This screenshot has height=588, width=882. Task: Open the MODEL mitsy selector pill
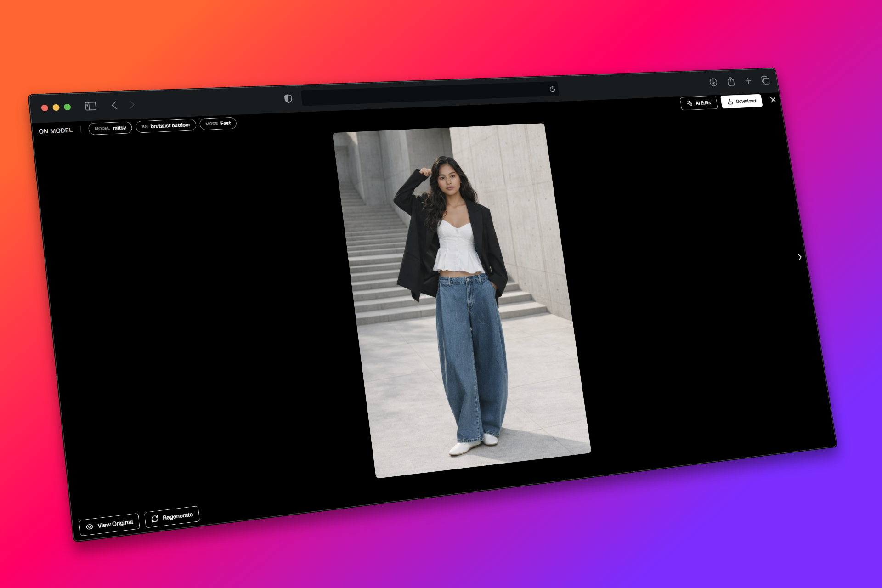pyautogui.click(x=110, y=128)
